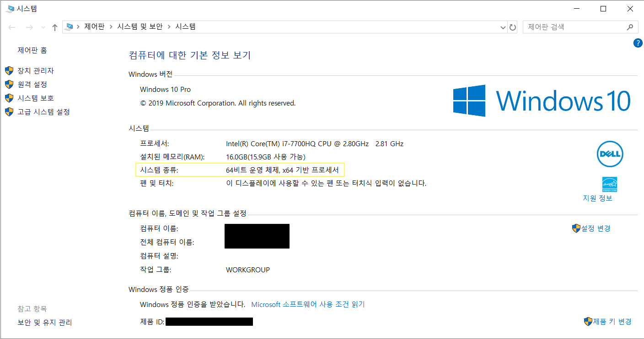Maximize the 시스템 window
644x339 pixels.
tap(603, 9)
